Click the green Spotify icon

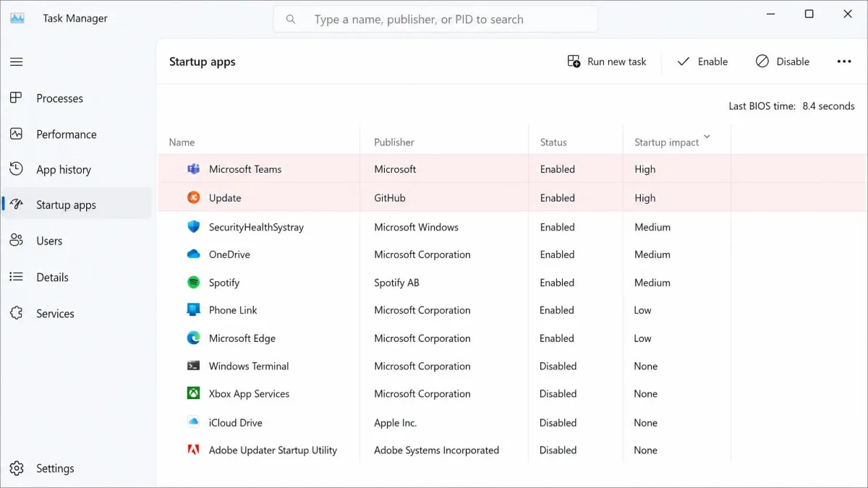(x=193, y=282)
